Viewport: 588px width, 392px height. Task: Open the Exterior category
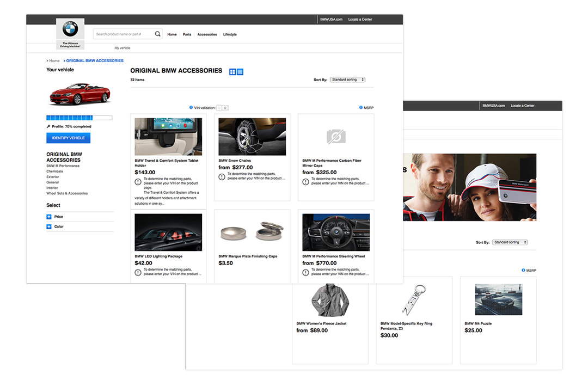click(x=53, y=177)
